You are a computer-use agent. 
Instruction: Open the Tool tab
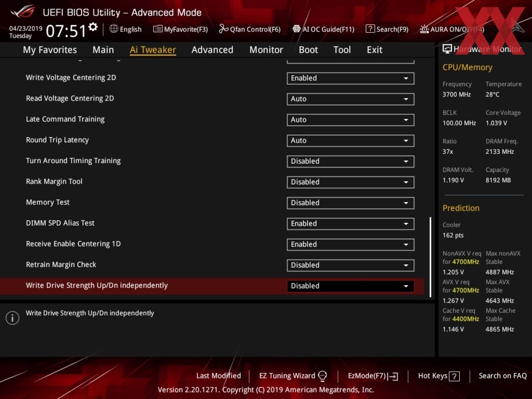(x=342, y=50)
